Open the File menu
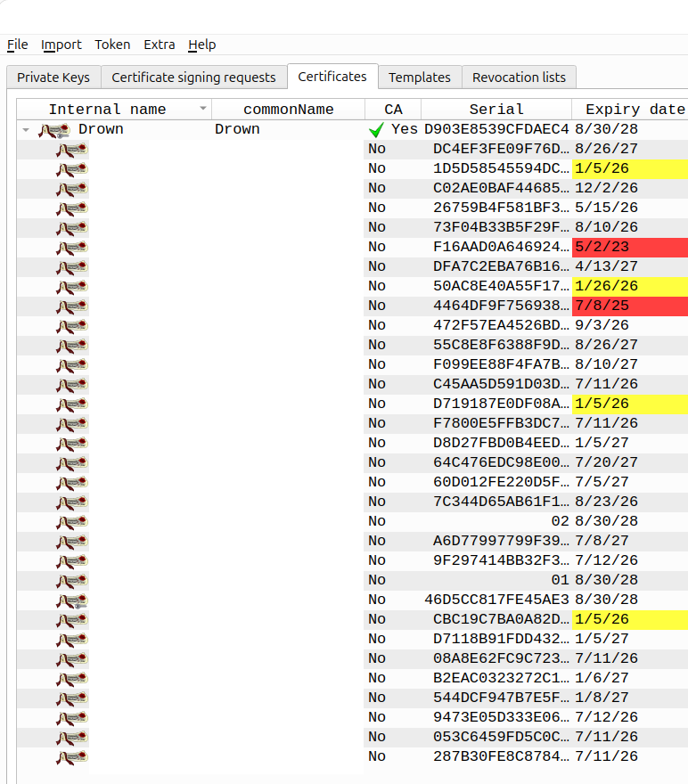This screenshot has width=688, height=784. click(18, 45)
